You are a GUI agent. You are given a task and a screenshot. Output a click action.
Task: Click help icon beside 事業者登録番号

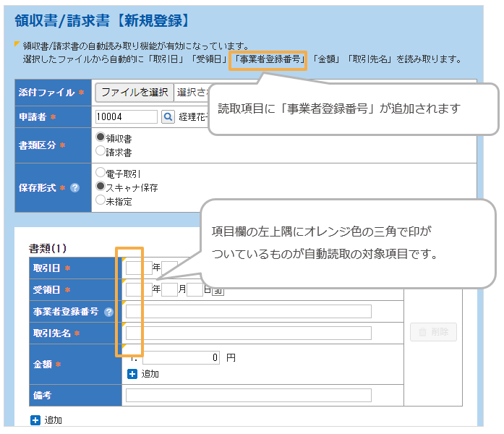(109, 312)
